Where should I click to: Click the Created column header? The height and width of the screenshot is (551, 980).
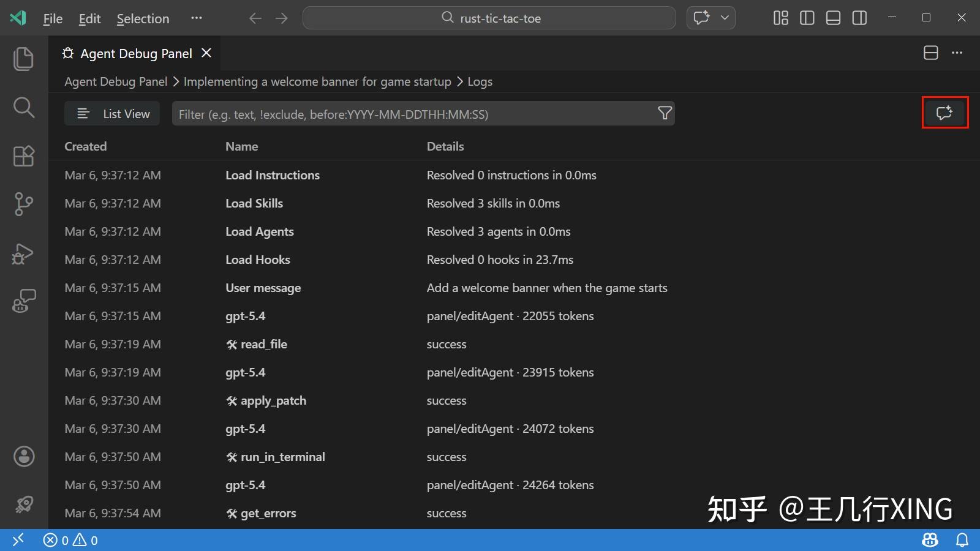(86, 146)
